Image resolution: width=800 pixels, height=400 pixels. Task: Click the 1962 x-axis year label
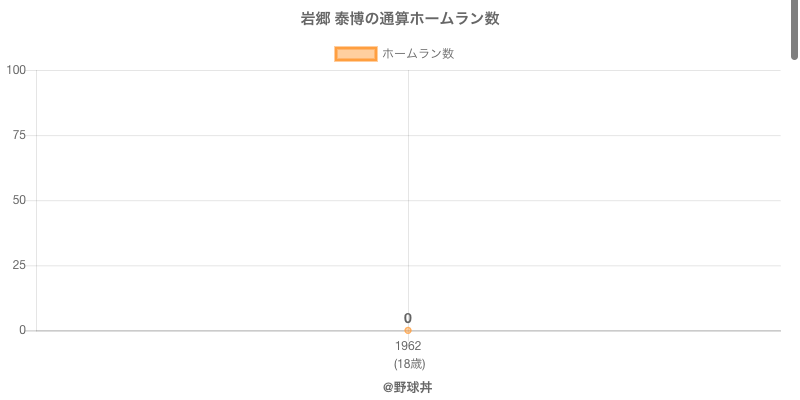click(408, 346)
